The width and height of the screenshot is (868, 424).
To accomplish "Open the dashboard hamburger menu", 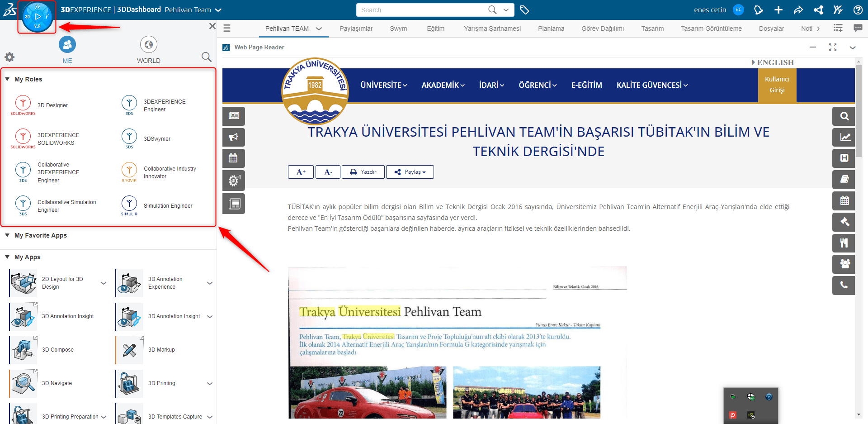I will click(x=227, y=29).
